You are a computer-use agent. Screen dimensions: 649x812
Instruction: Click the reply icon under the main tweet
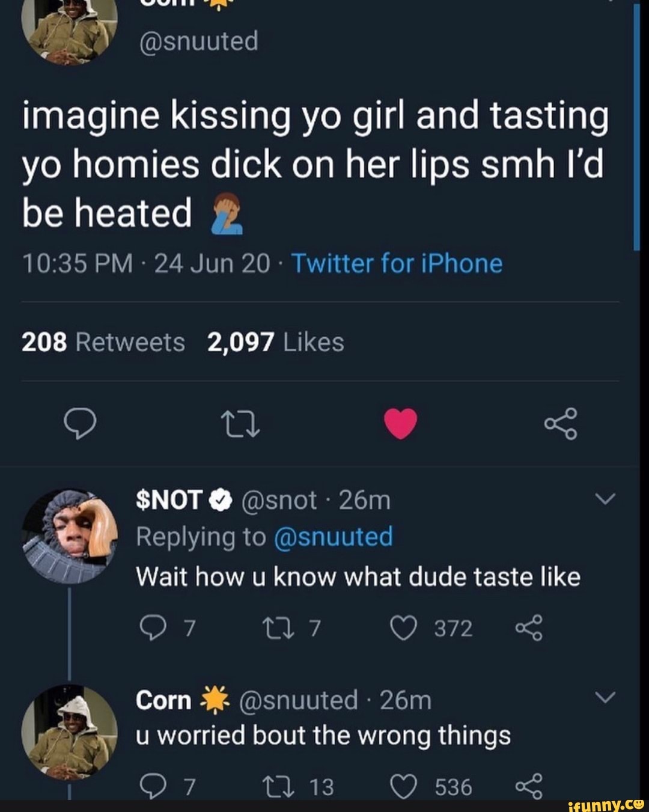tap(80, 424)
